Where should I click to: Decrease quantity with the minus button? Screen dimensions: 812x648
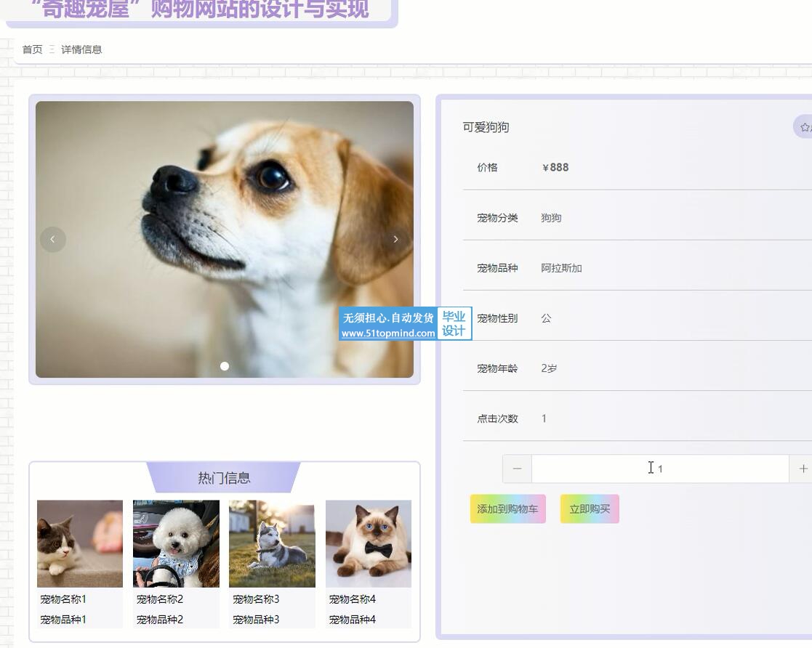517,469
